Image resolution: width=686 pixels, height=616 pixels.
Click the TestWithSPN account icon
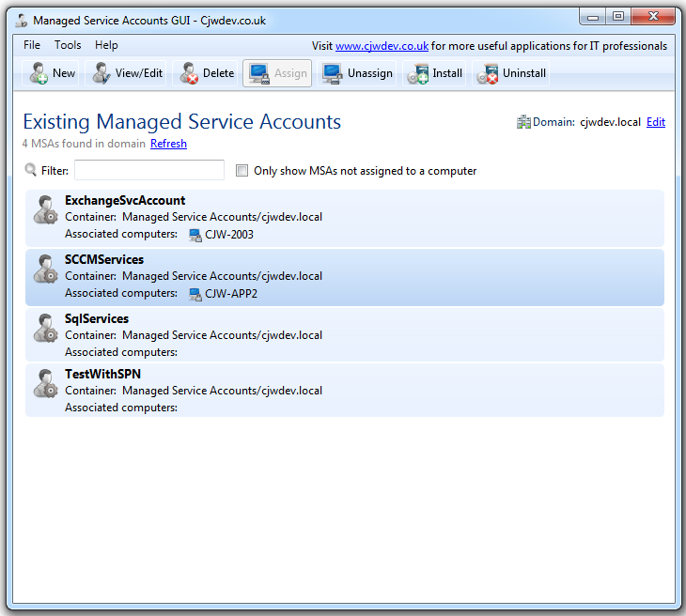(x=45, y=384)
